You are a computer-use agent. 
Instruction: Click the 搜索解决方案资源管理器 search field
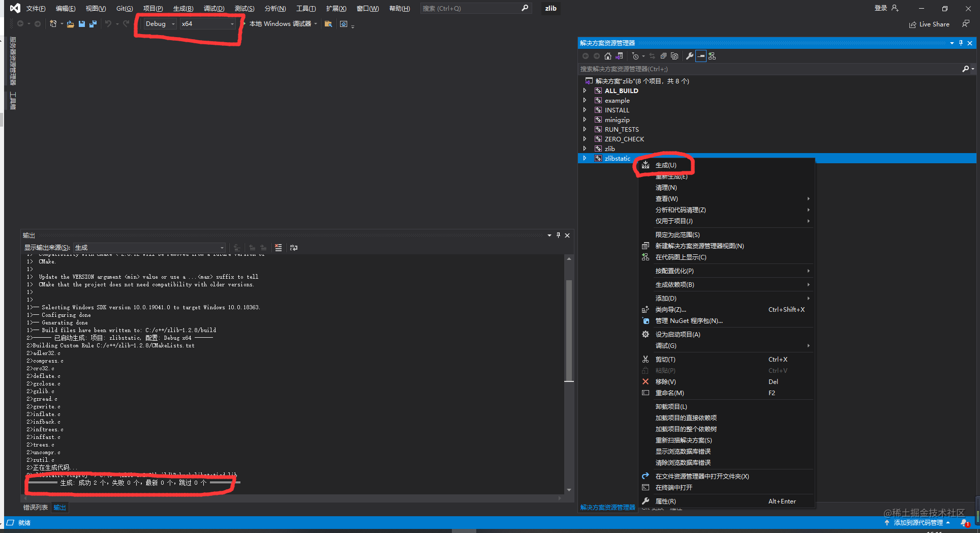[x=770, y=69]
